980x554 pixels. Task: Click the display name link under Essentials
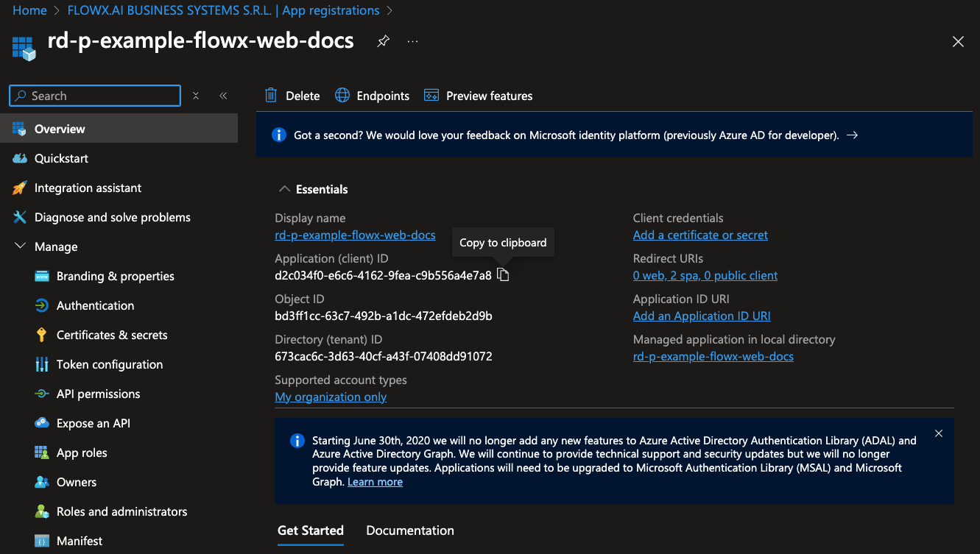tap(355, 235)
